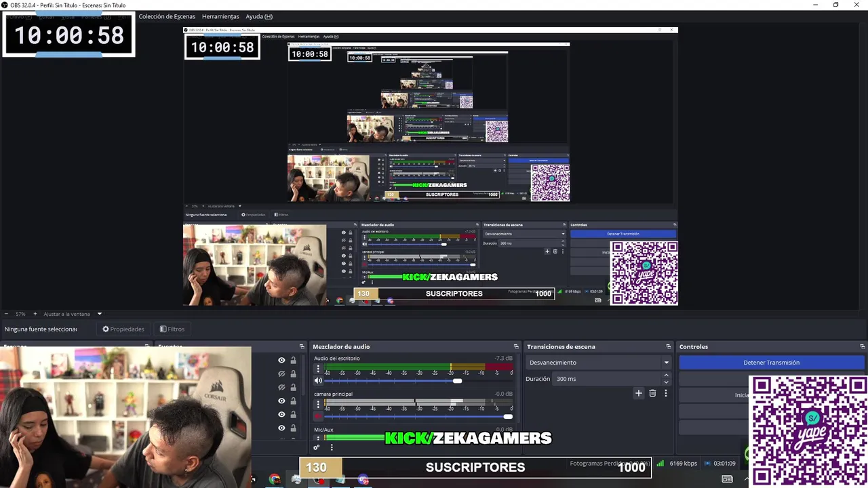Hide the sixth source using its eye icon
868x488 pixels.
point(281,428)
